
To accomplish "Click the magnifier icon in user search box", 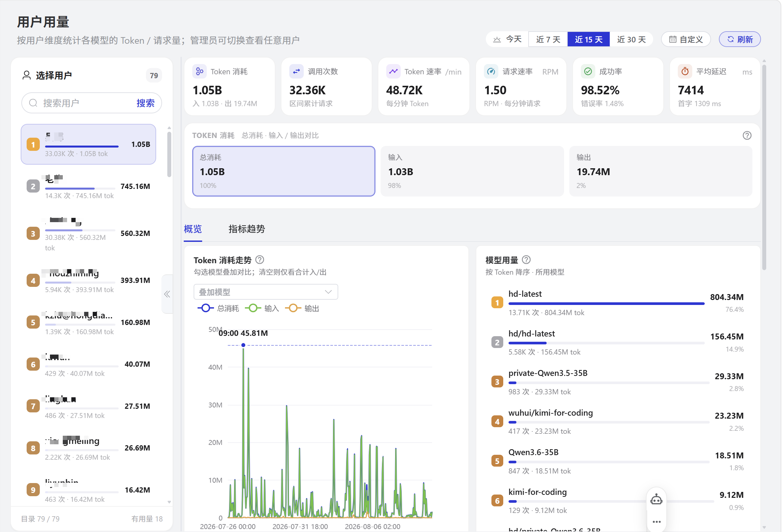I will (33, 103).
